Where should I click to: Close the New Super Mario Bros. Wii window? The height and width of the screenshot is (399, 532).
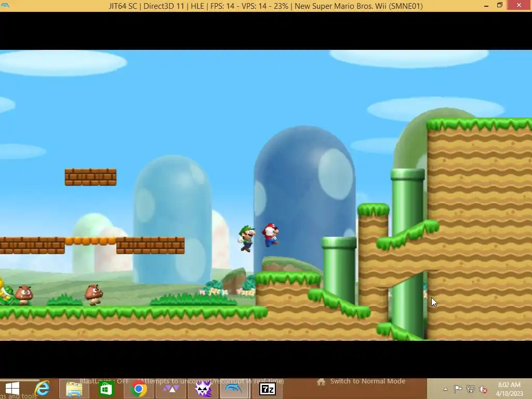click(519, 5)
